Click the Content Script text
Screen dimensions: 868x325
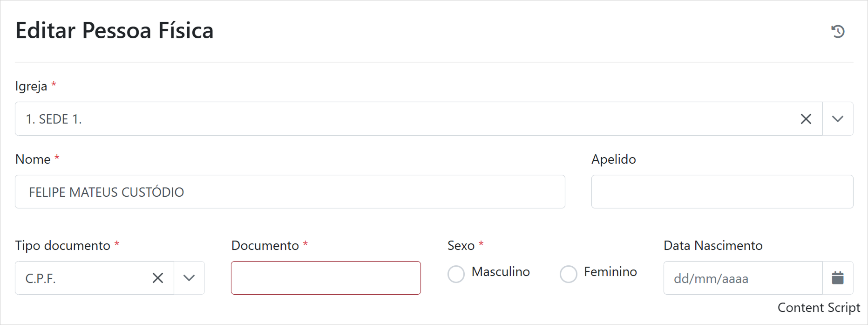point(819,308)
